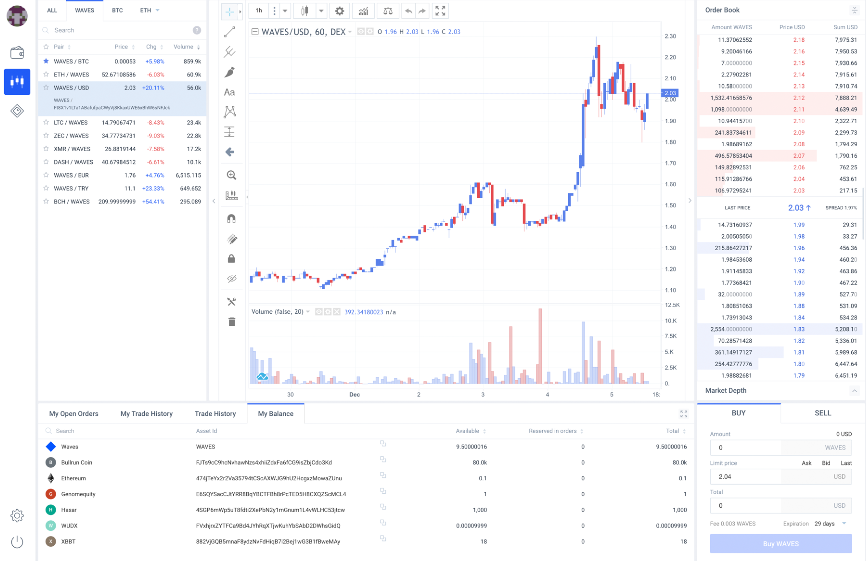Switch to the SELL tab
The height and width of the screenshot is (561, 866).
click(x=822, y=412)
